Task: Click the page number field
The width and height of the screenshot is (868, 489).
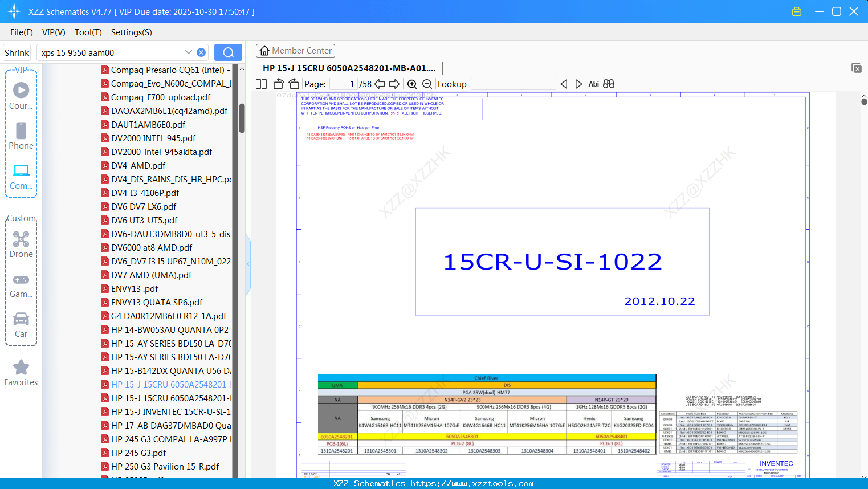Action: 343,84
